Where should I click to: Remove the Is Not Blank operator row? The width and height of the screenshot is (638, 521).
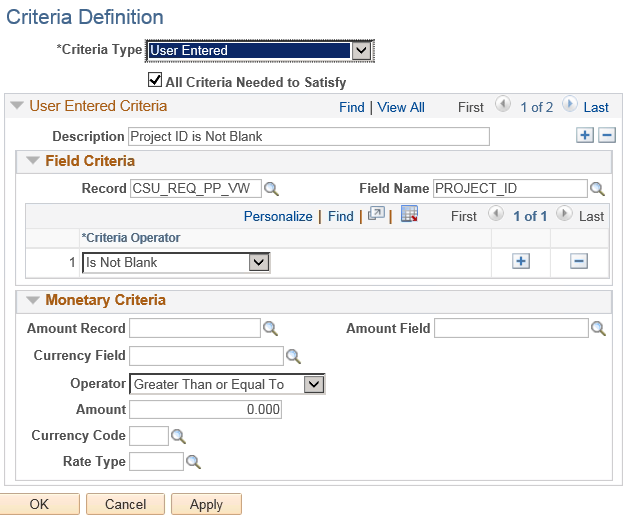point(579,261)
